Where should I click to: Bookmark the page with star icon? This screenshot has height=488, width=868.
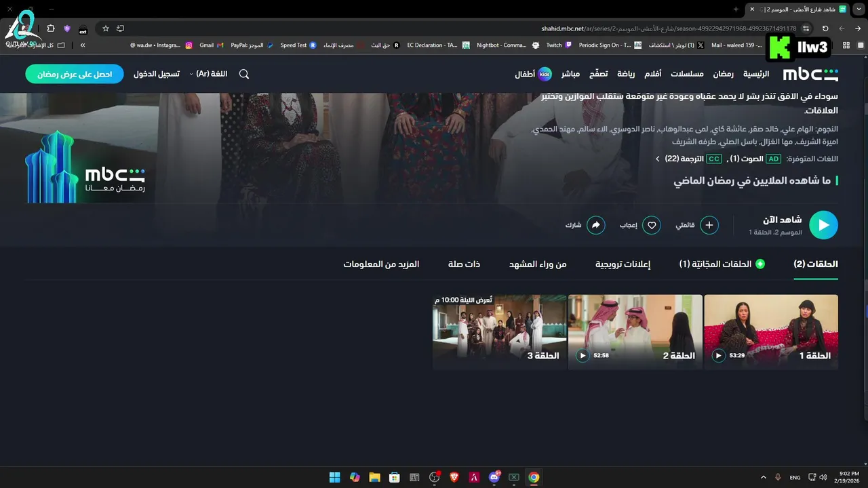tap(106, 28)
